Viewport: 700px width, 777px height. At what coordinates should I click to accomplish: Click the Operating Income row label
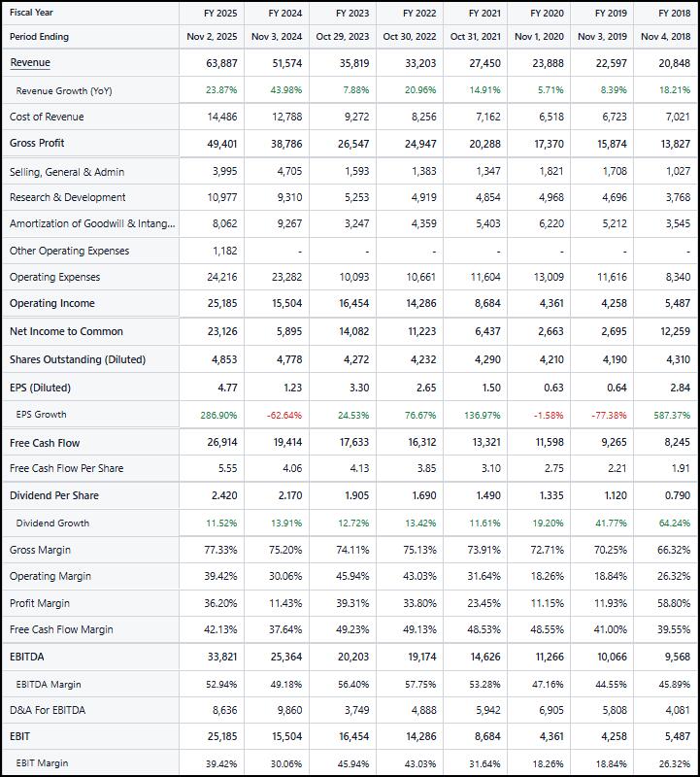(51, 303)
